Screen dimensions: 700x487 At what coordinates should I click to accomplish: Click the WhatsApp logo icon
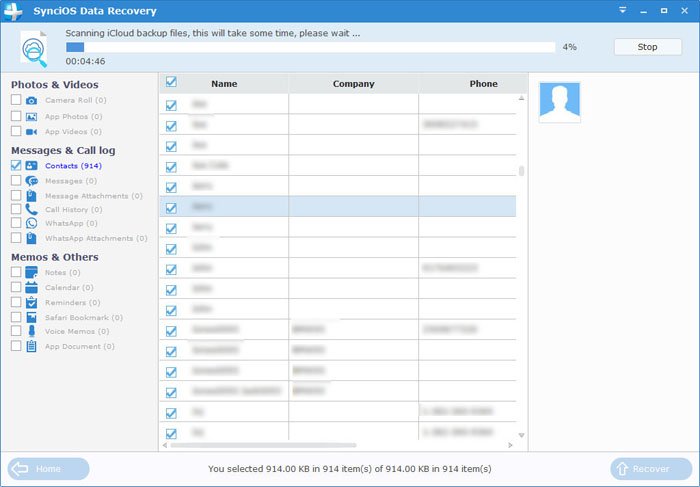pyautogui.click(x=31, y=223)
